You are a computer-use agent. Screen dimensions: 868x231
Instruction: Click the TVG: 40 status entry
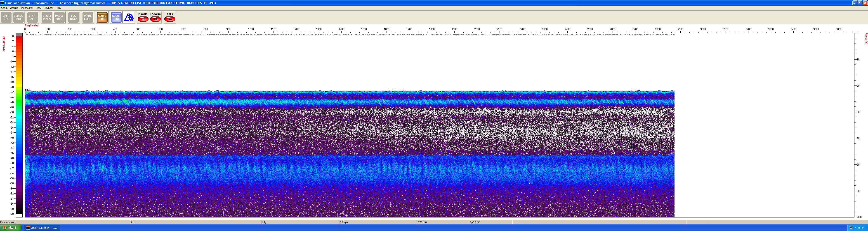422,222
